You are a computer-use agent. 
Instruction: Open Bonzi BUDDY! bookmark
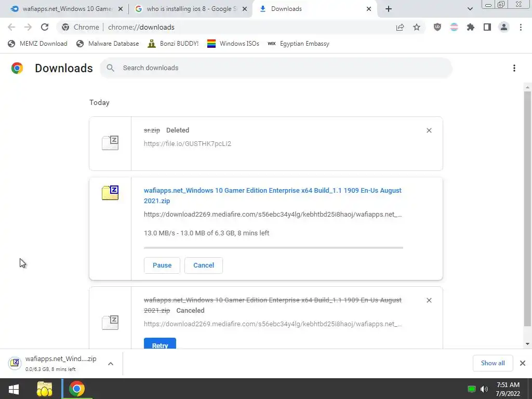(x=173, y=44)
